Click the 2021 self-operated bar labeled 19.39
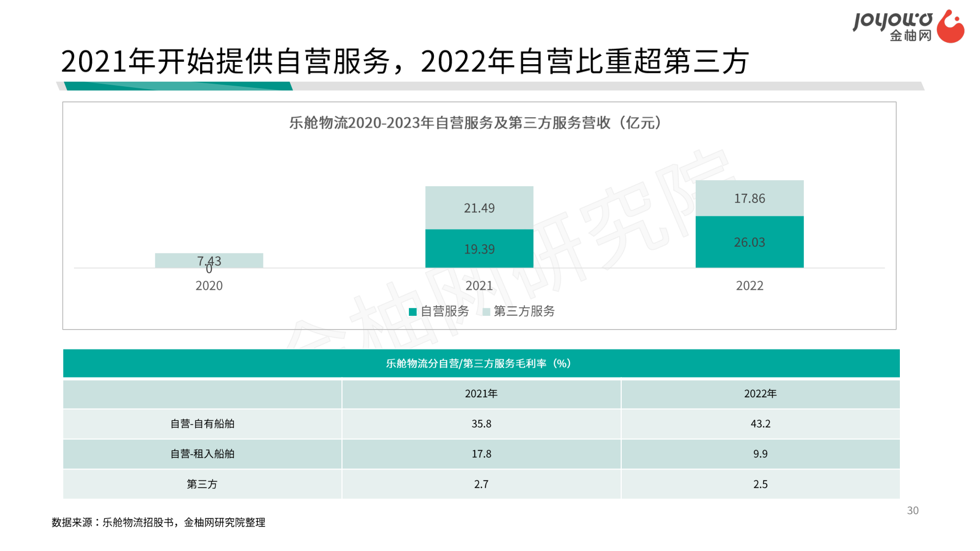This screenshot has width=980, height=551. click(479, 248)
